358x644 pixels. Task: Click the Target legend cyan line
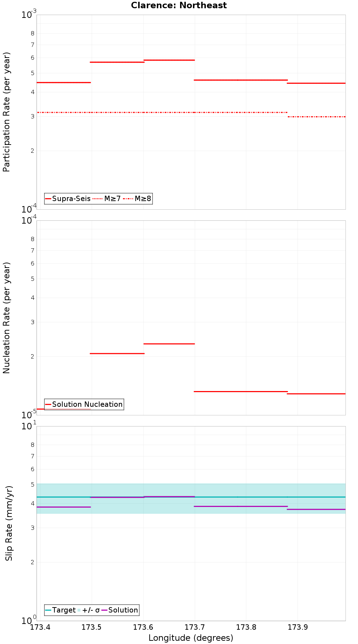[x=48, y=610]
